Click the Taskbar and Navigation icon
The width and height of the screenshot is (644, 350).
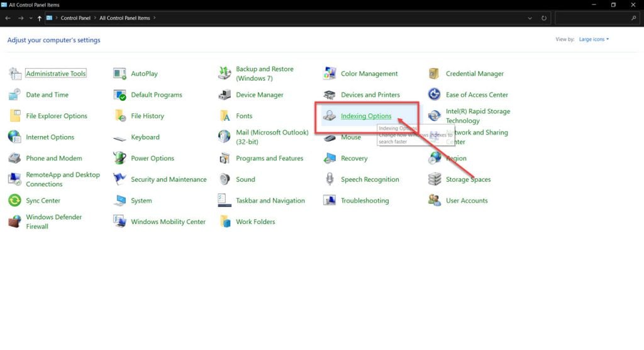(x=225, y=201)
